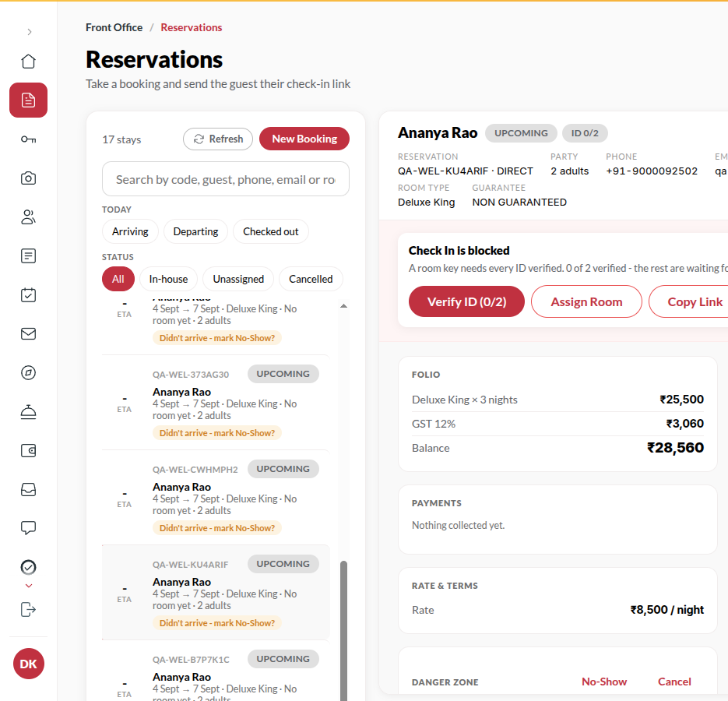Create a New Booking

pos(304,139)
